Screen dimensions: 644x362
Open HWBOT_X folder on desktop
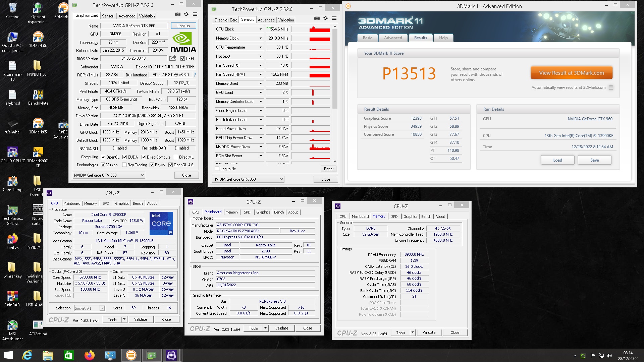pyautogui.click(x=38, y=68)
